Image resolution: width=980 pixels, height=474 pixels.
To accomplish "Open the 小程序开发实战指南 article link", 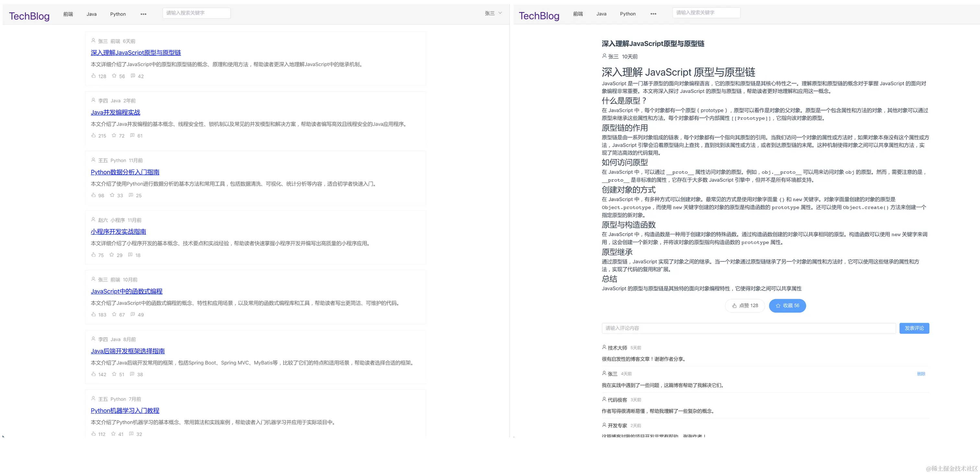I will 118,231.
